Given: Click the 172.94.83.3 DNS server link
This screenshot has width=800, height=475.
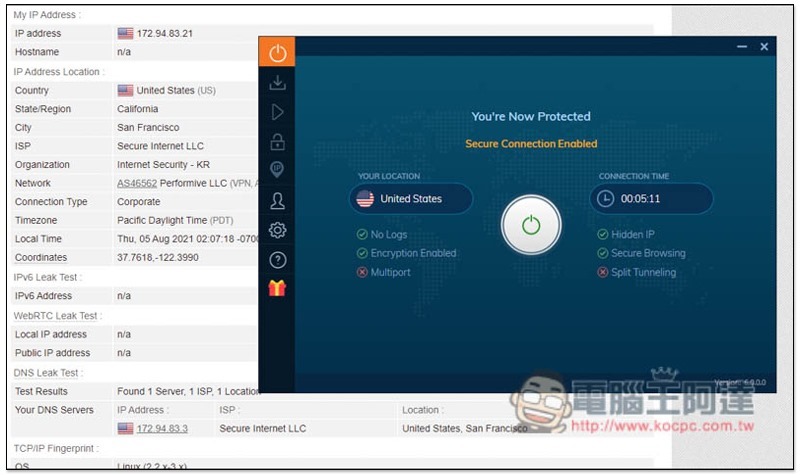Looking at the screenshot, I should coord(162,429).
